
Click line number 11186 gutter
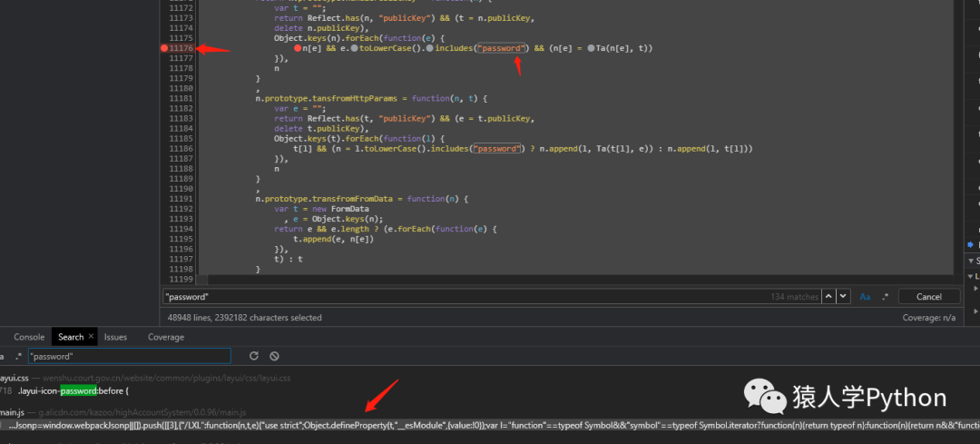pyautogui.click(x=181, y=148)
